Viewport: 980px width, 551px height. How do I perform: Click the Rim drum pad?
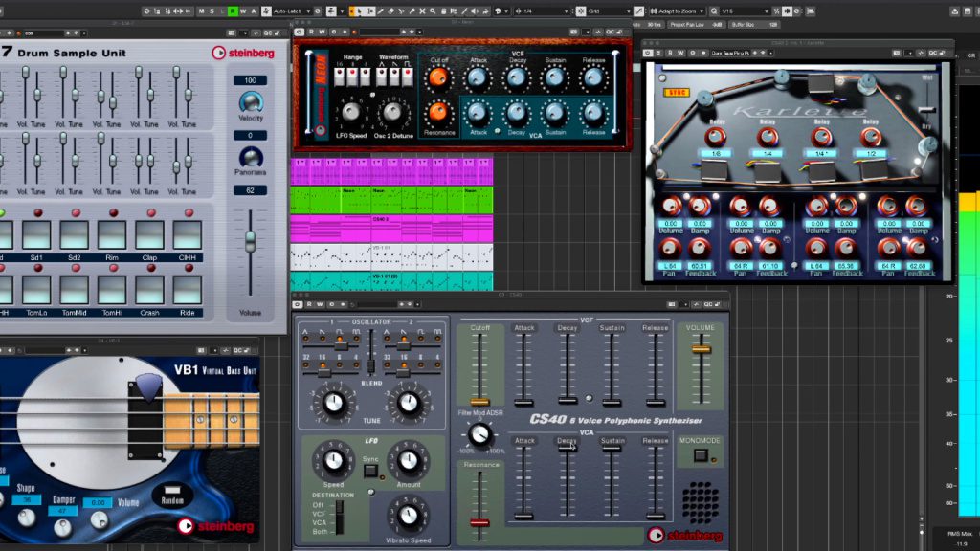point(112,235)
